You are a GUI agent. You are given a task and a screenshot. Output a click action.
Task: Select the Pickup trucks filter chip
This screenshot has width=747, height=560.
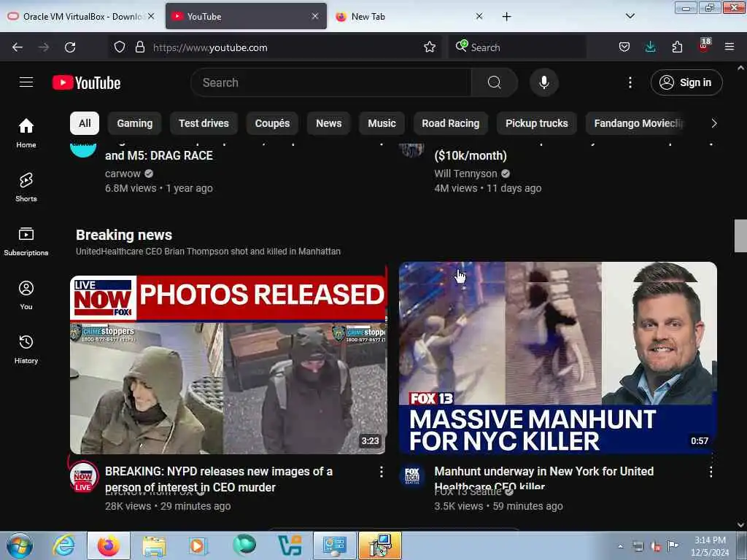pyautogui.click(x=536, y=123)
